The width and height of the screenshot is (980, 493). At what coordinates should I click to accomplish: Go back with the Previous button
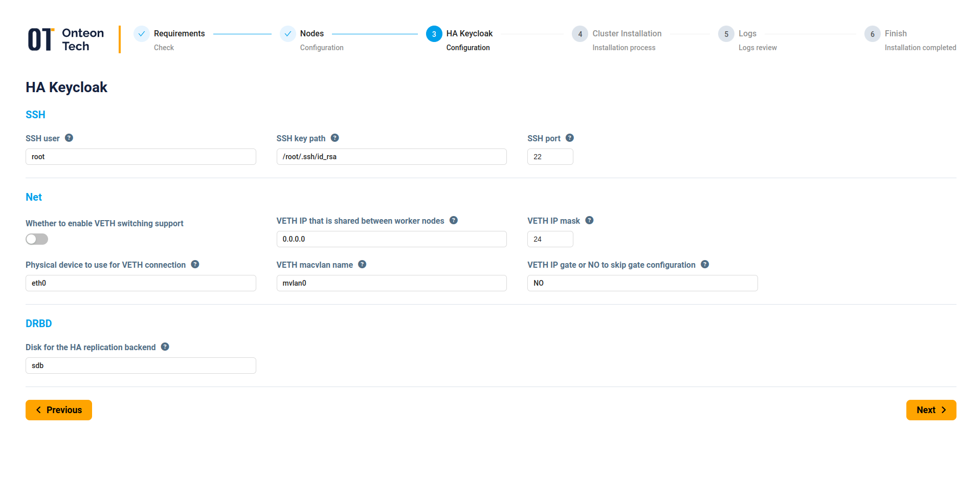pyautogui.click(x=58, y=410)
